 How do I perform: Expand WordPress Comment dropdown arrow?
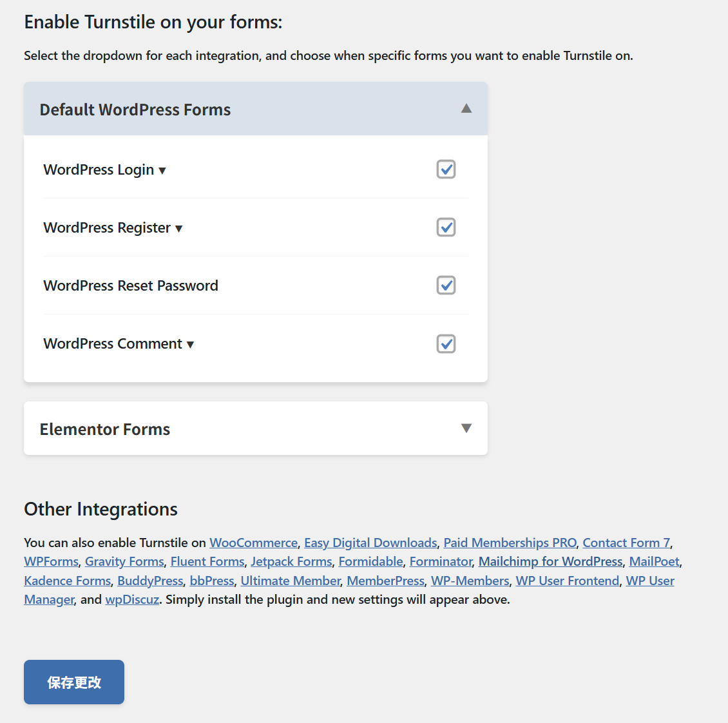(x=190, y=345)
